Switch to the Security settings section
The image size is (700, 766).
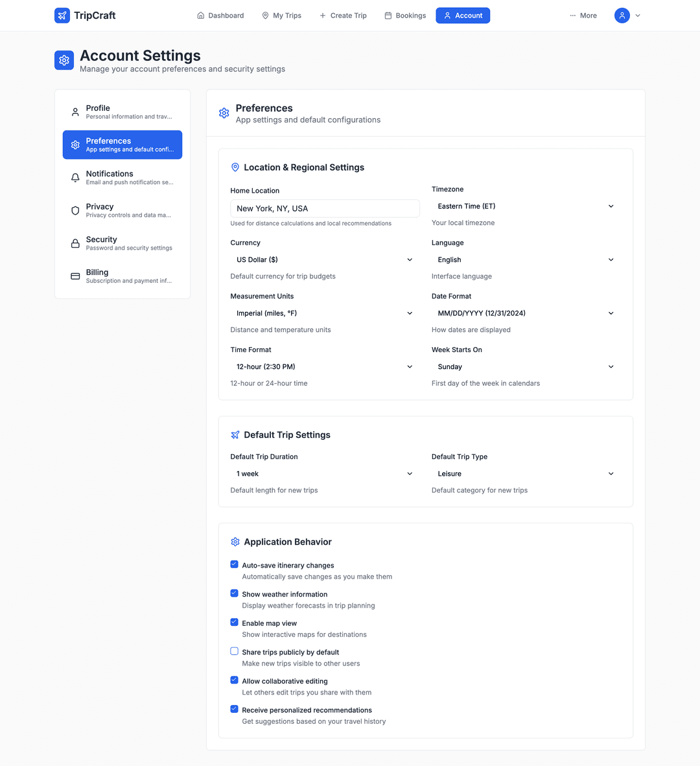122,243
